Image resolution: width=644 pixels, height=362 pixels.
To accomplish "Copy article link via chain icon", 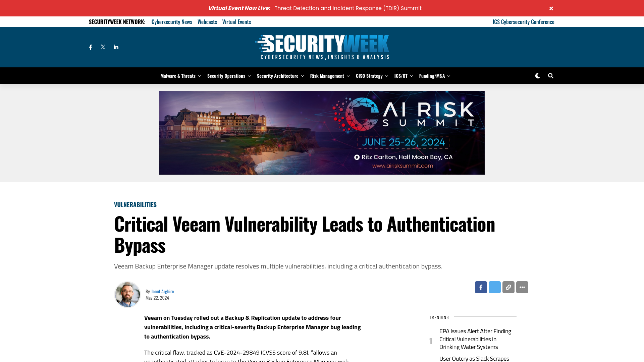I will [508, 287].
